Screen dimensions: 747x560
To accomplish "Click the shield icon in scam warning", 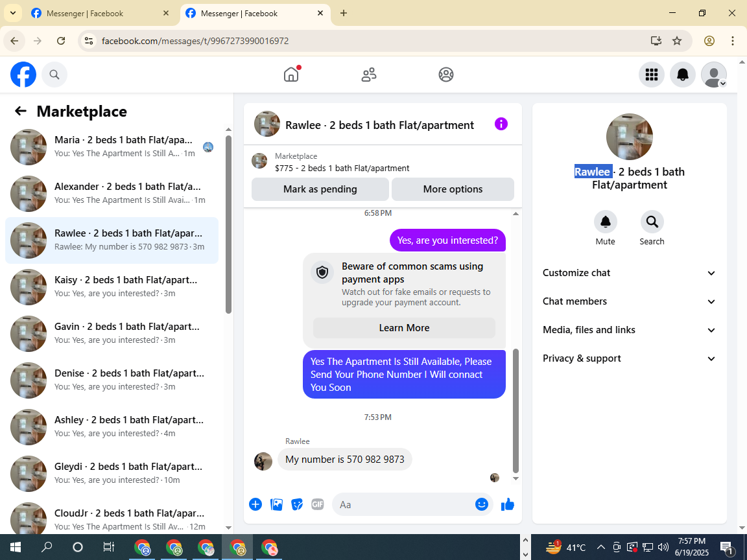I will 322,273.
